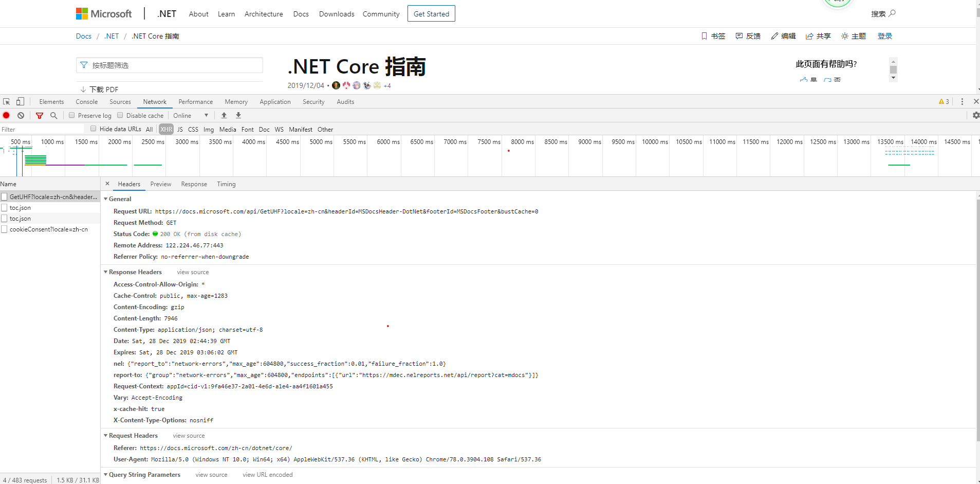Collapse the General section

[x=106, y=199]
